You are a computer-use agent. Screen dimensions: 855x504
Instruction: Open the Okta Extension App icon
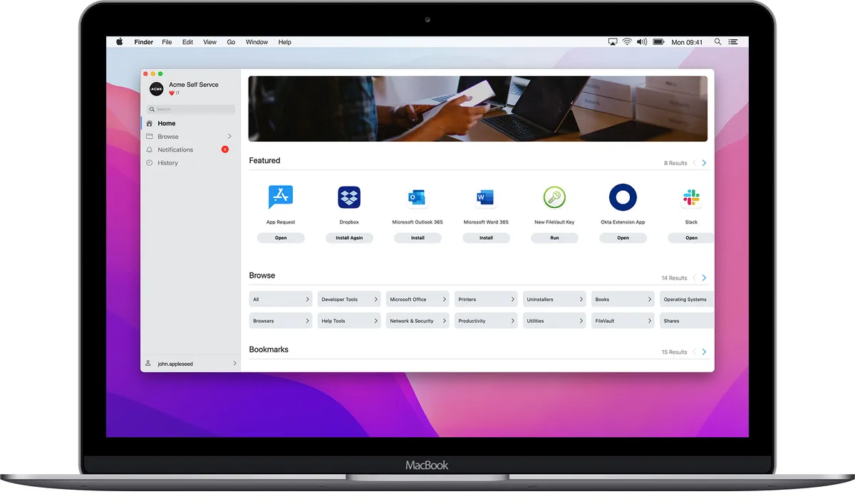pos(623,197)
